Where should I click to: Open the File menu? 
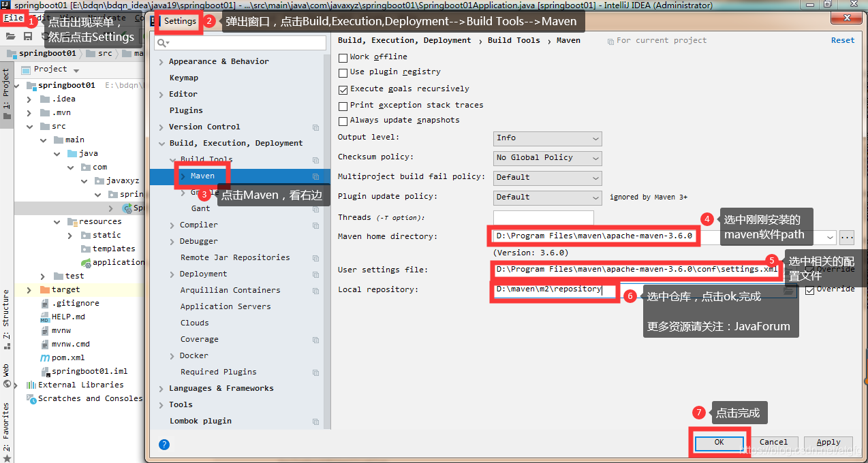click(14, 18)
